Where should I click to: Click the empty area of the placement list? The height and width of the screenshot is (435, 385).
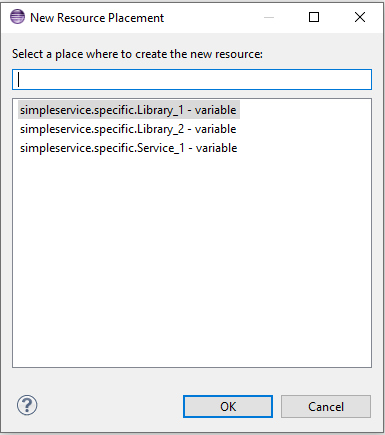pos(192,260)
